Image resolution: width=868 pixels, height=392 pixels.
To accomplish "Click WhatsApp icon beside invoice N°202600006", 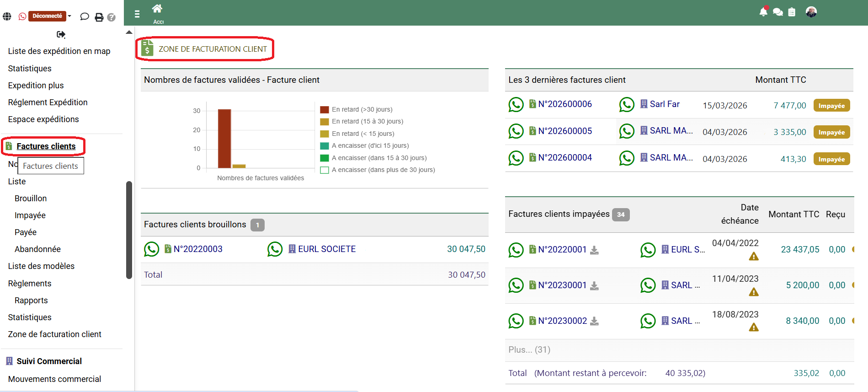I will click(x=516, y=105).
